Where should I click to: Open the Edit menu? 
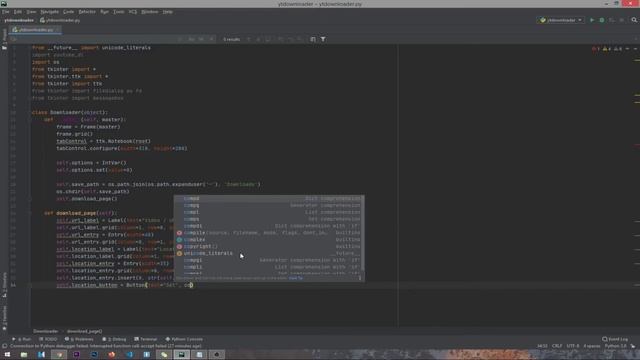coord(18,12)
